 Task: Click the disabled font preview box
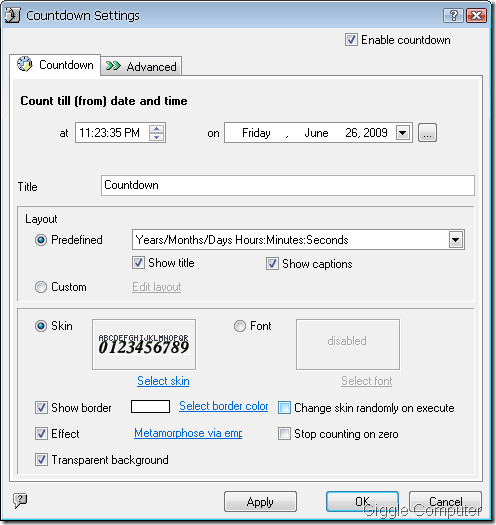click(x=348, y=344)
